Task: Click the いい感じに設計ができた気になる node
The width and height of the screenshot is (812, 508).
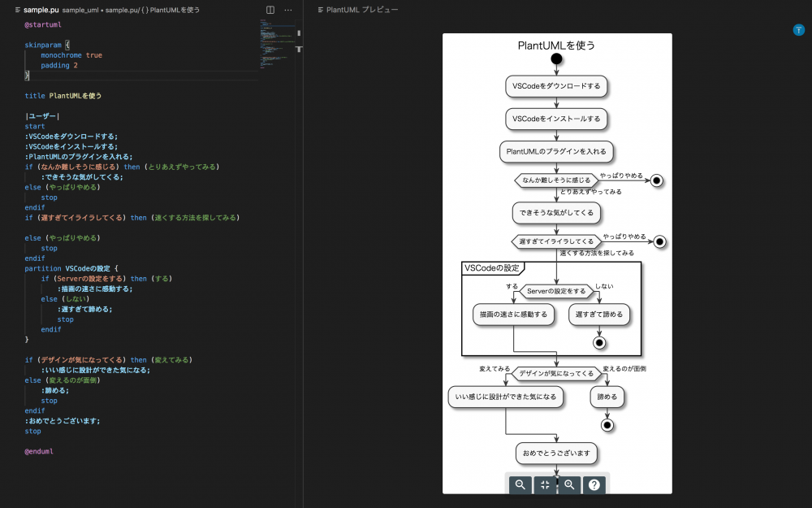Action: click(506, 397)
